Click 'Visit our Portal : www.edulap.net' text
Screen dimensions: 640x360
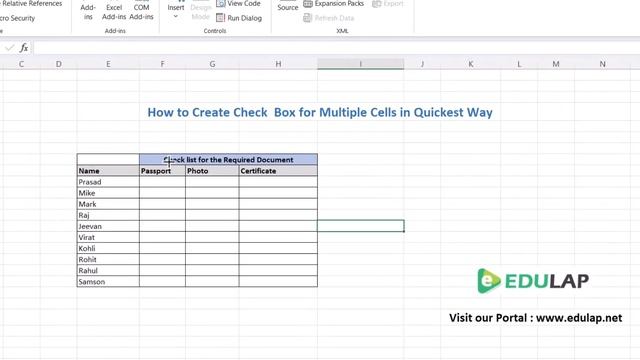point(536,318)
